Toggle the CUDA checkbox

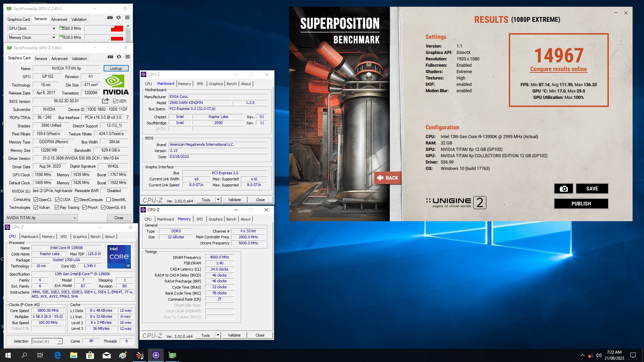click(57, 200)
